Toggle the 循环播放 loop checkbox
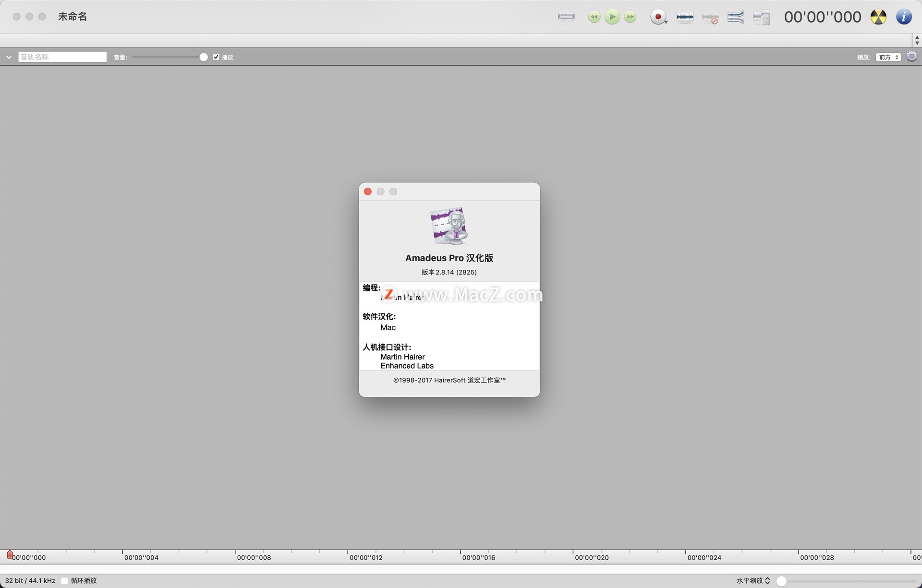 (64, 581)
